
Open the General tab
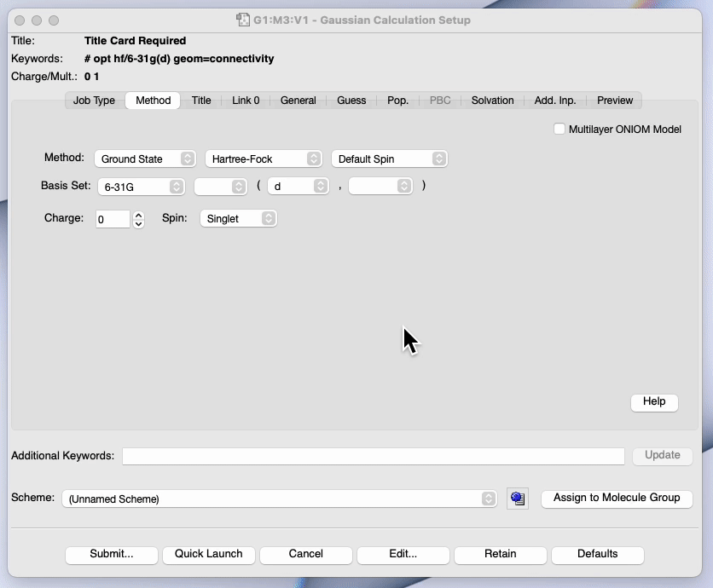[x=299, y=101]
